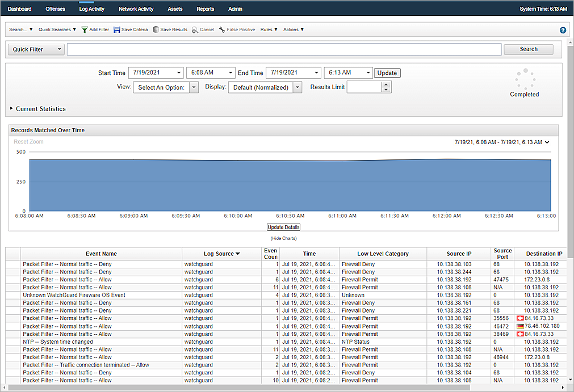Click the Hide Charts link
Image resolution: width=574 pixels, height=392 pixels.
(x=283, y=238)
